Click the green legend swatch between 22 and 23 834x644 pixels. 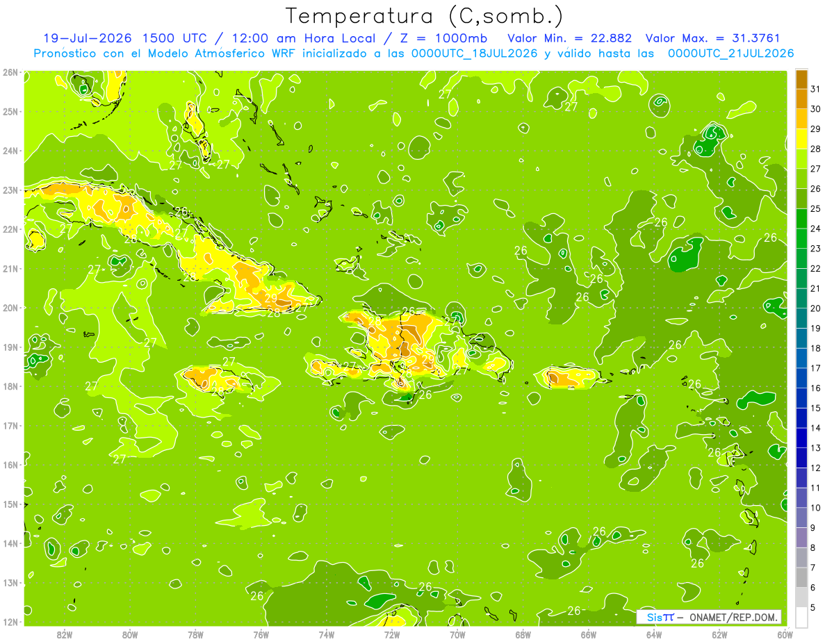click(x=801, y=258)
